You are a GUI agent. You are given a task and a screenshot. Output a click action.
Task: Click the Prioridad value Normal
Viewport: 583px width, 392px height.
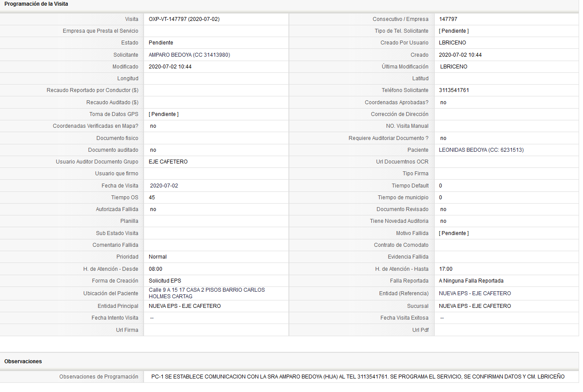pos(158,257)
